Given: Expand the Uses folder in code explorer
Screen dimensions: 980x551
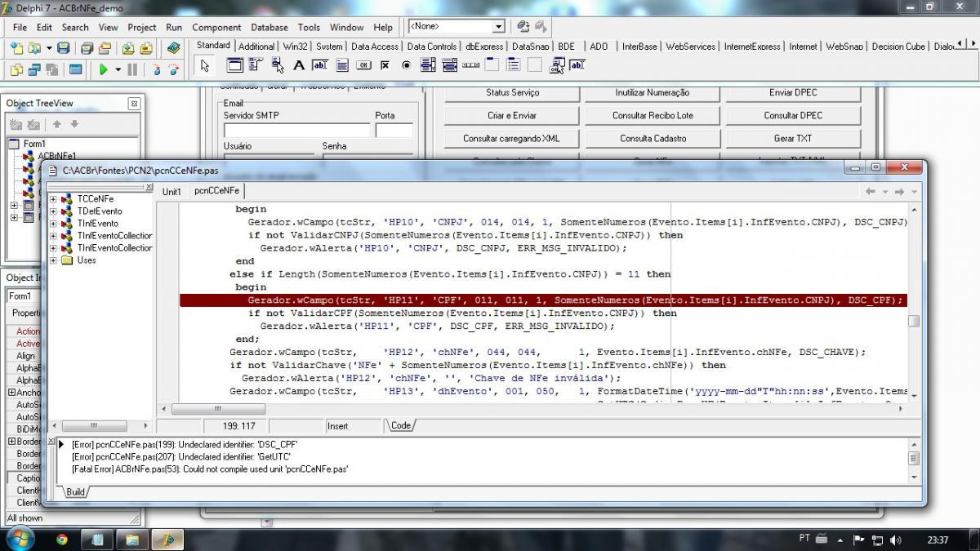Looking at the screenshot, I should (54, 260).
